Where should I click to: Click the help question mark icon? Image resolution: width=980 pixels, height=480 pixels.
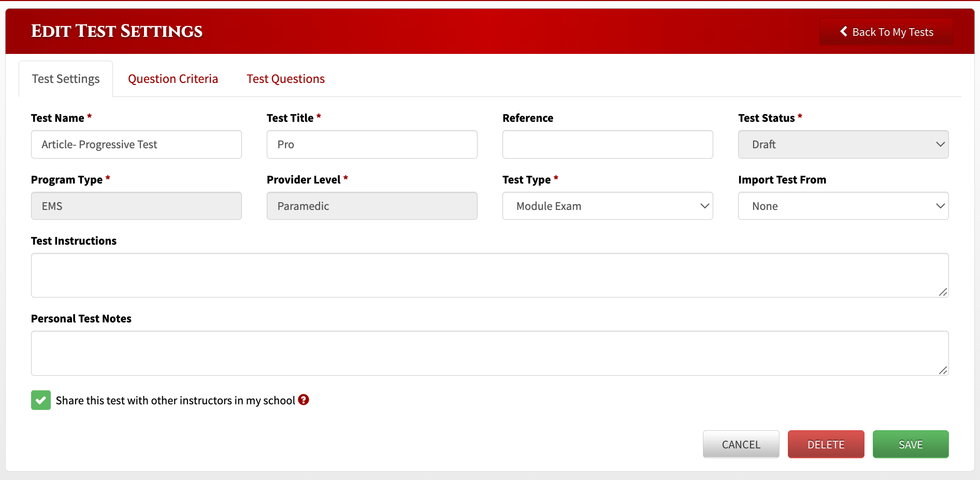click(304, 400)
